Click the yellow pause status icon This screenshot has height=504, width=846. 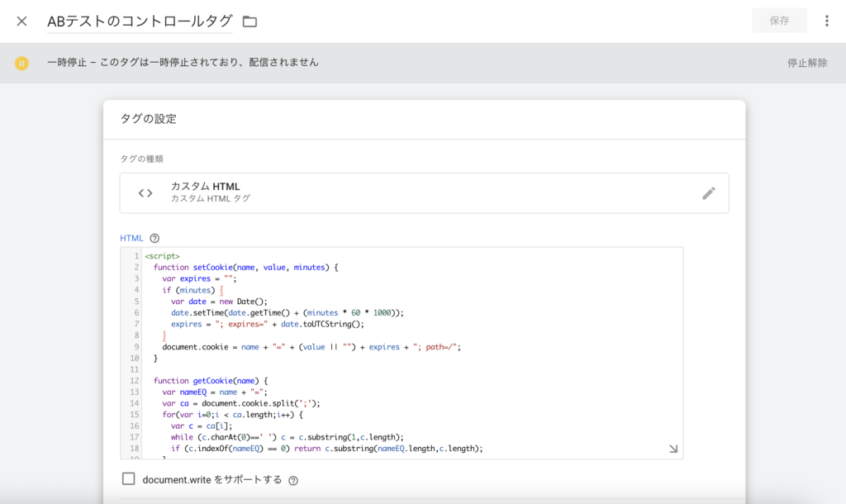[x=22, y=63]
